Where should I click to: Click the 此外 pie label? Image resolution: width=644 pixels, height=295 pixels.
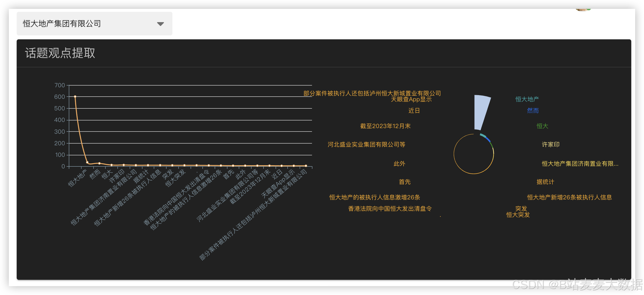tap(399, 164)
